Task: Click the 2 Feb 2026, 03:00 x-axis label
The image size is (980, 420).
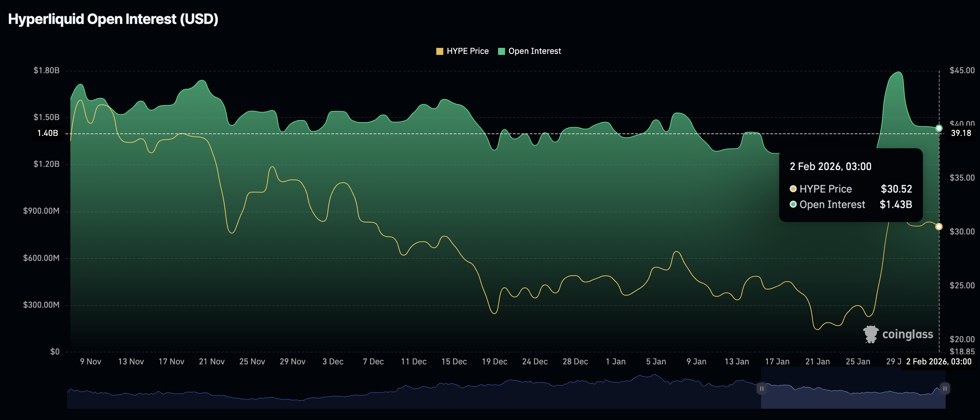Action: [x=938, y=361]
